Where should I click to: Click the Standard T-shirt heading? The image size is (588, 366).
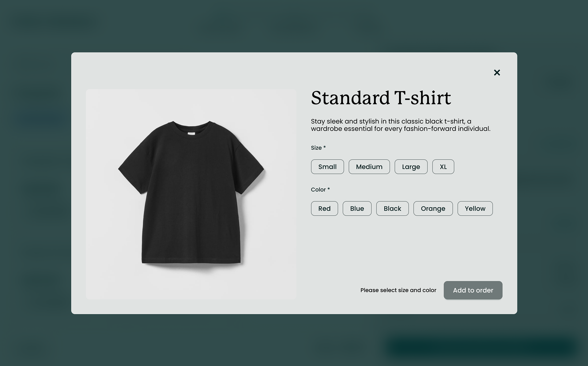[x=381, y=98]
